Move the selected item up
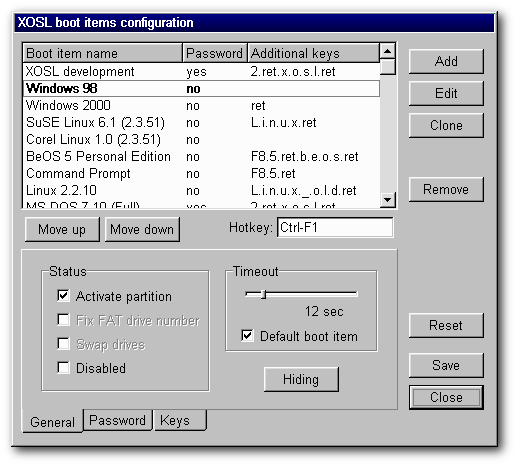The height and width of the screenshot is (466, 517). click(x=62, y=229)
